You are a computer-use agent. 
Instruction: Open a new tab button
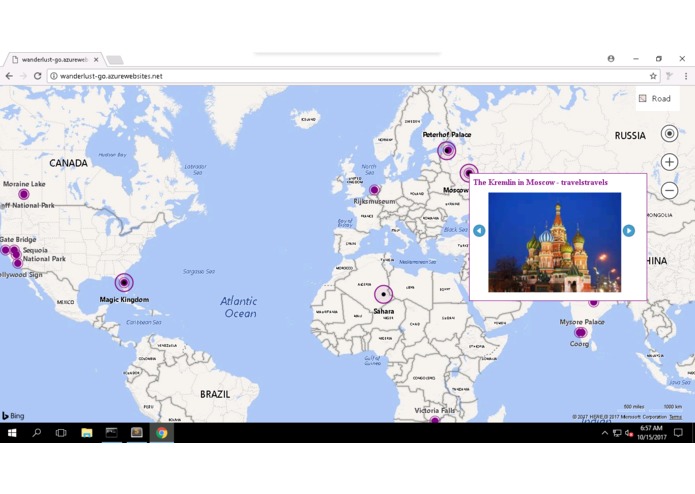(x=115, y=60)
